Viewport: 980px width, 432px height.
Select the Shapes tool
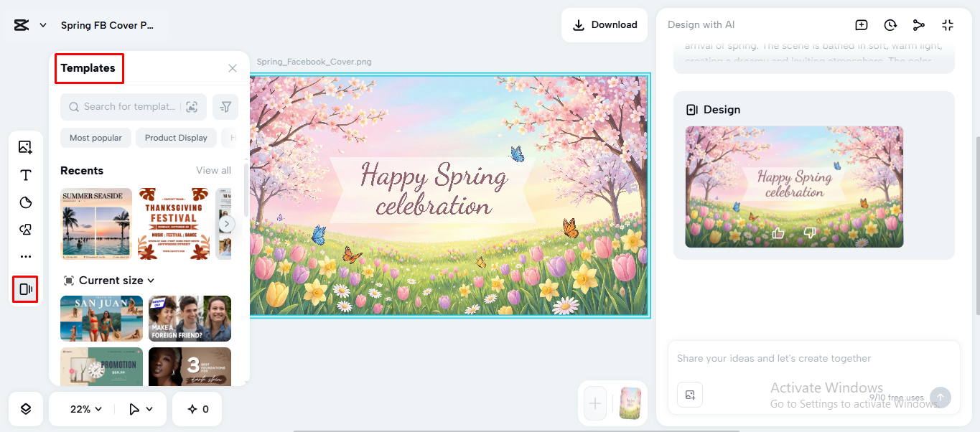(25, 202)
